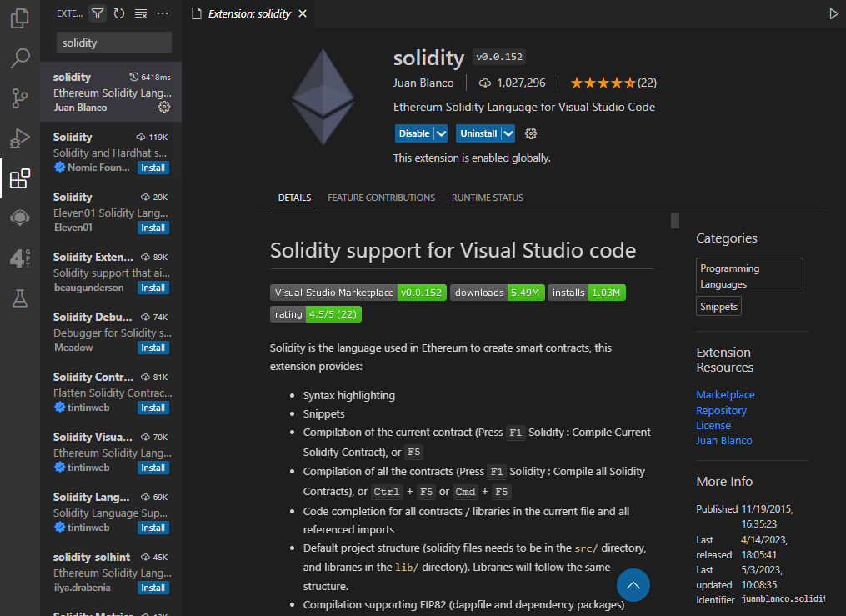Expand the Disable dropdown arrow
The width and height of the screenshot is (846, 616).
click(x=441, y=133)
